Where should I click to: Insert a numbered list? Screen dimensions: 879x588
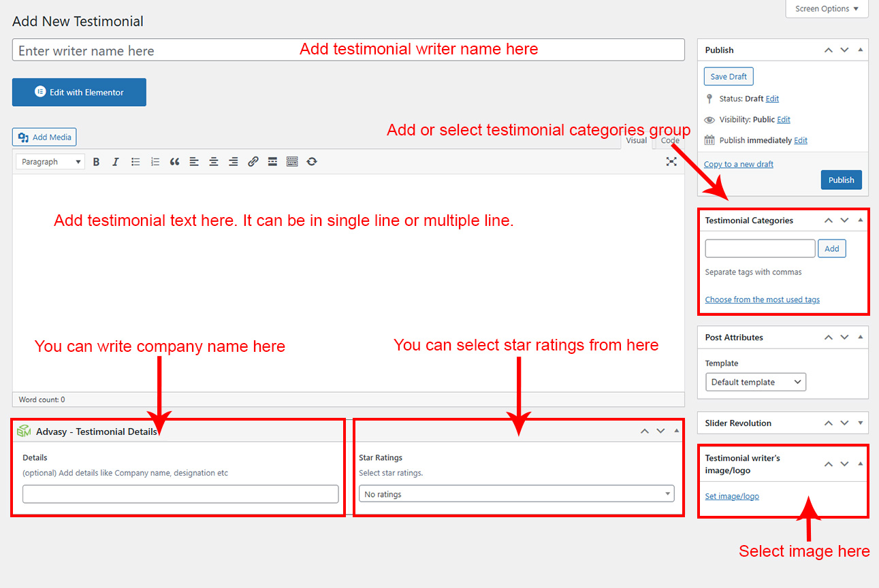pyautogui.click(x=155, y=162)
